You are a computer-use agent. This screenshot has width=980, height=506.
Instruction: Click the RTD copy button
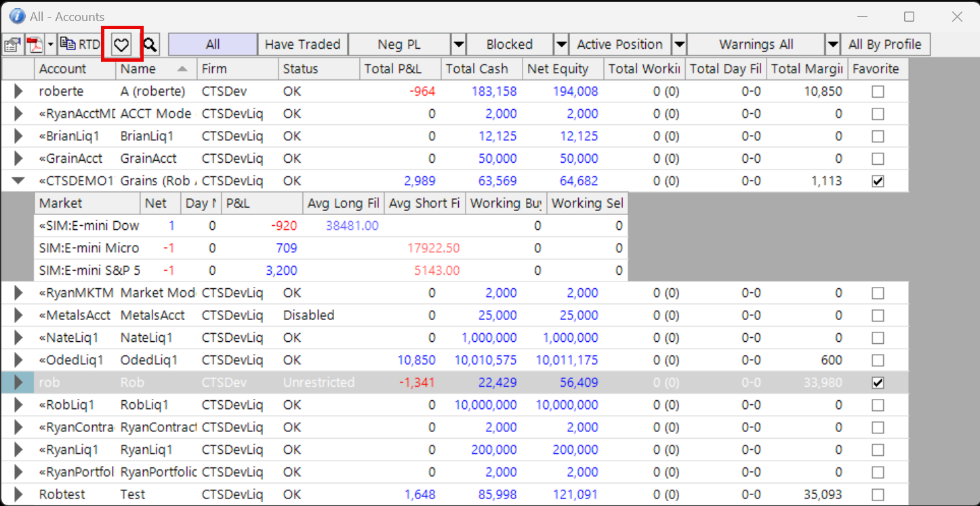(x=79, y=45)
